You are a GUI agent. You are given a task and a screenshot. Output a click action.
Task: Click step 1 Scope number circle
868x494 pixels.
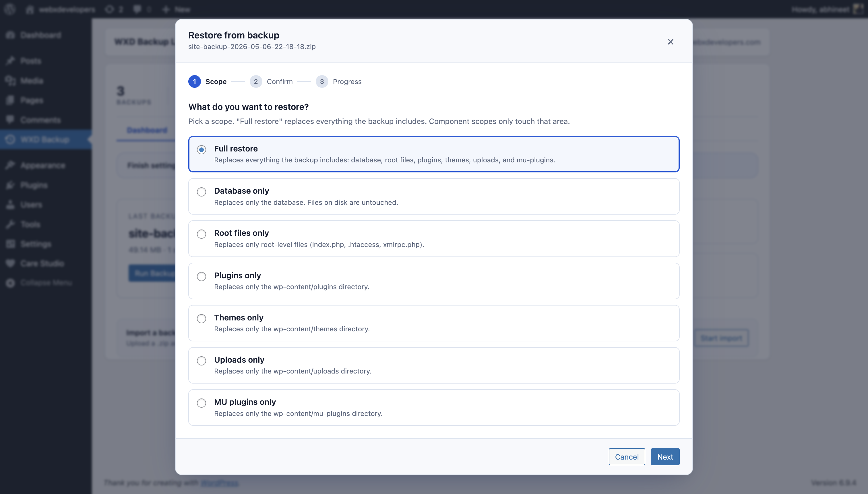(x=195, y=81)
